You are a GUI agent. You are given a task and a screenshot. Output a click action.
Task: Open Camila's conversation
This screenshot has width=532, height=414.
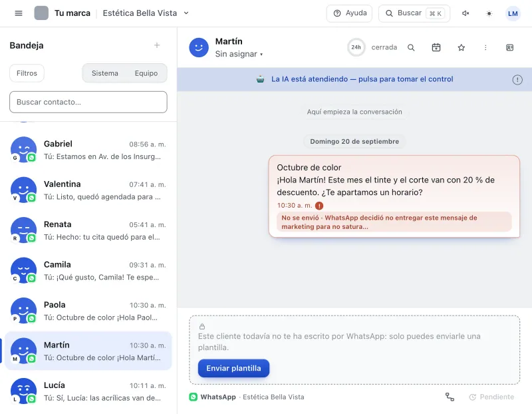coord(88,270)
